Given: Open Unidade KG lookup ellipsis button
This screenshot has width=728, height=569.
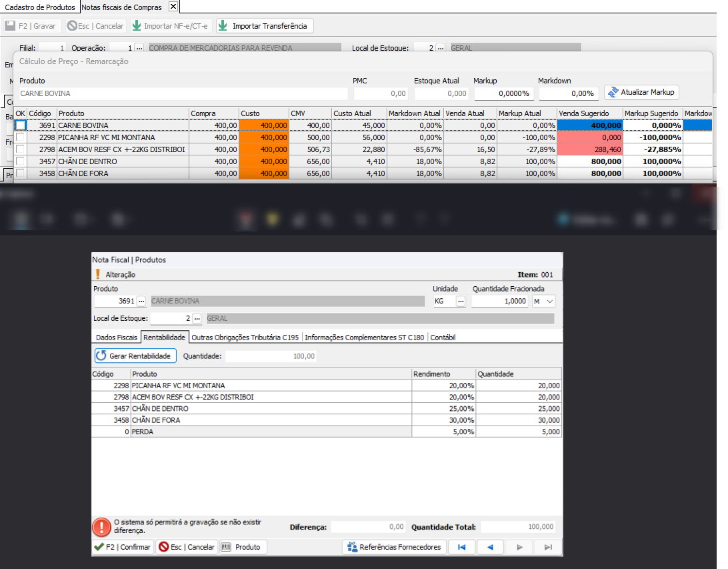Looking at the screenshot, I should (x=460, y=302).
